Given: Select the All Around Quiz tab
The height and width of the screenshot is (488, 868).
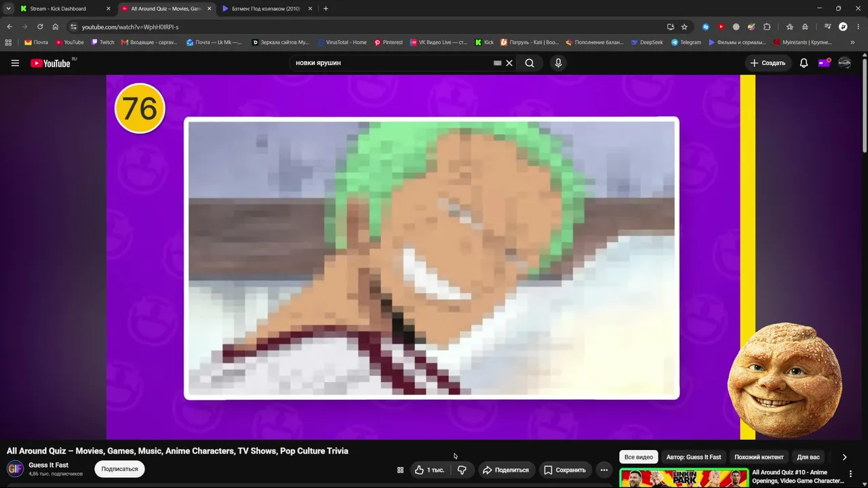Looking at the screenshot, I should [x=167, y=9].
